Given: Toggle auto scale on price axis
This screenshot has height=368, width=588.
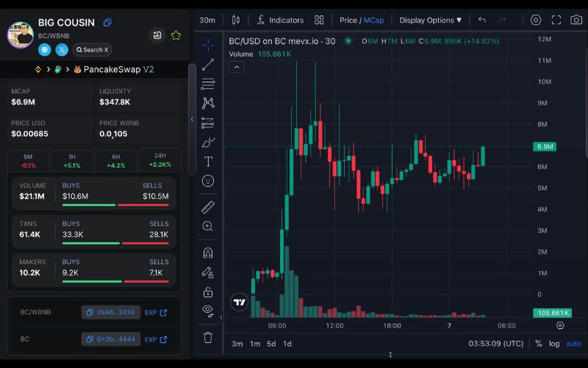Looking at the screenshot, I should 574,344.
